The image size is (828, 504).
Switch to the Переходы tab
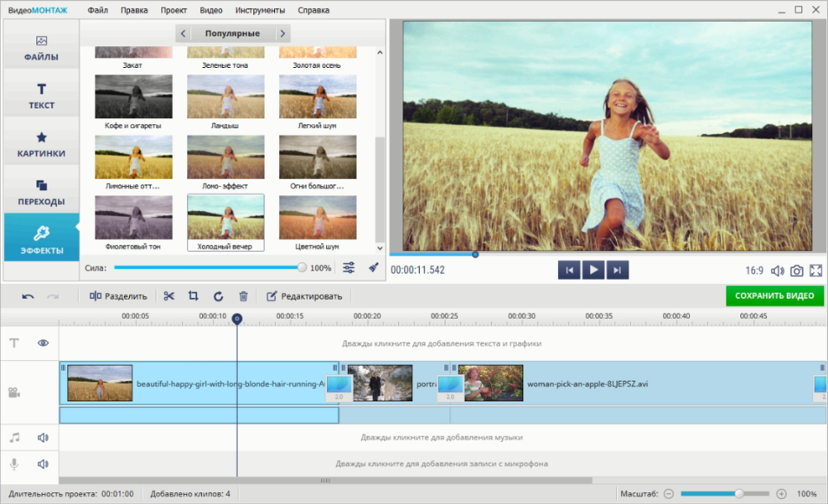(x=41, y=192)
